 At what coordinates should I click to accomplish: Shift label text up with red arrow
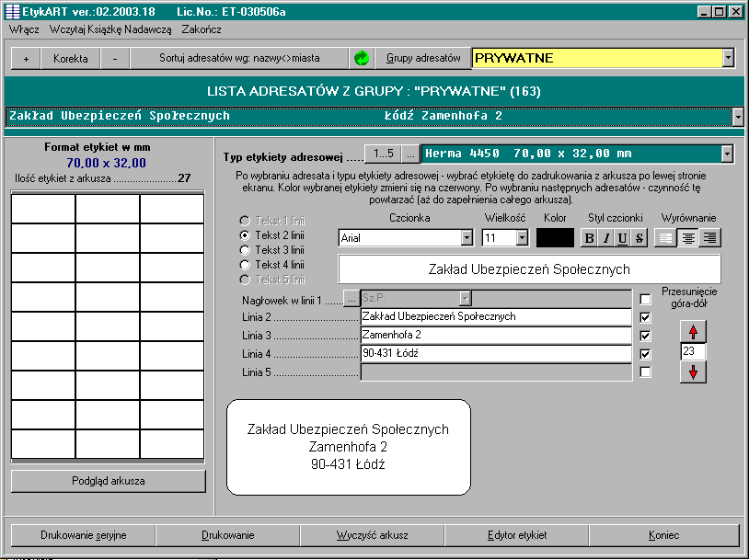693,331
